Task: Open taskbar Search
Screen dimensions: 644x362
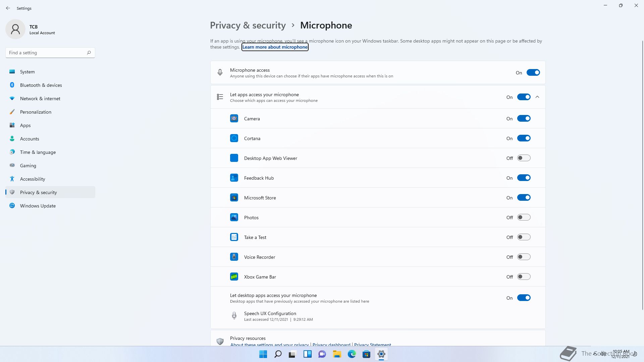Action: click(278, 354)
